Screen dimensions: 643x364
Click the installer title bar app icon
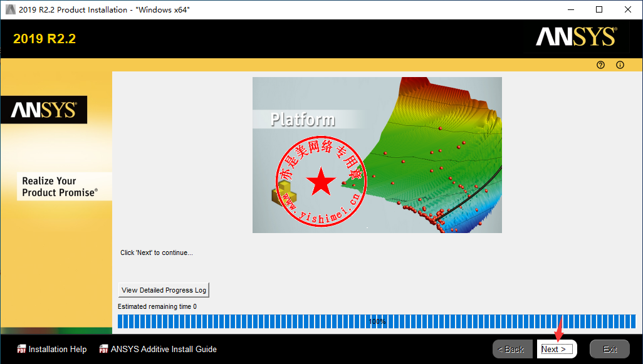pos(10,9)
